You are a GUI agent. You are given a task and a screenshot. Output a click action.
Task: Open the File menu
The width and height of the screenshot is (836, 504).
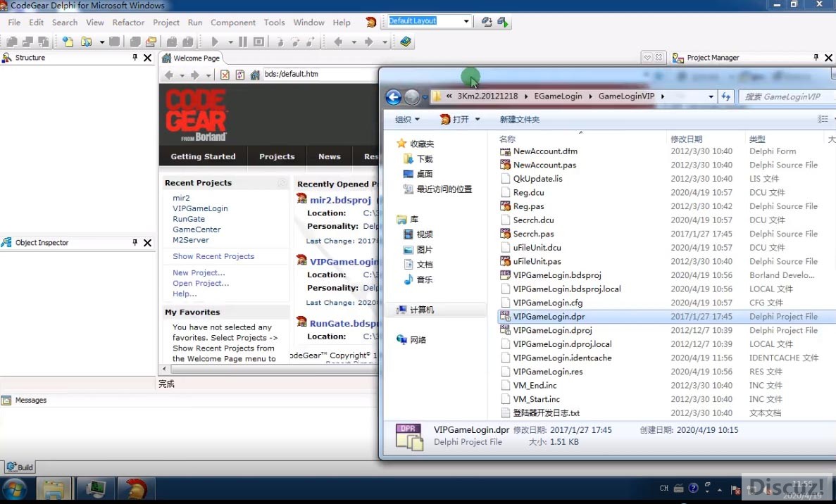coord(14,23)
